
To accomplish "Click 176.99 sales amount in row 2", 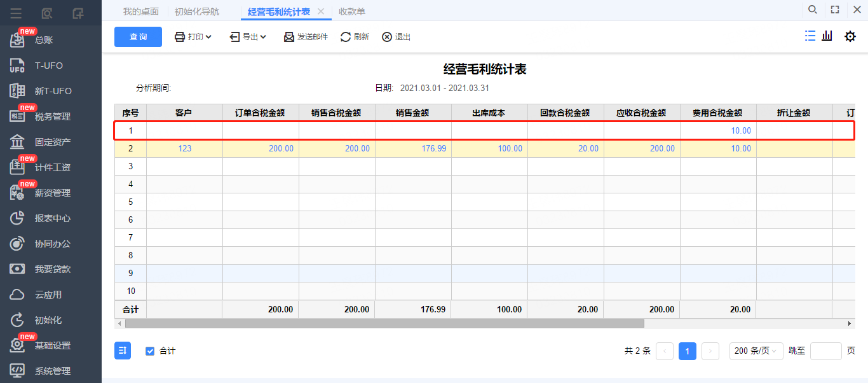I will click(433, 148).
